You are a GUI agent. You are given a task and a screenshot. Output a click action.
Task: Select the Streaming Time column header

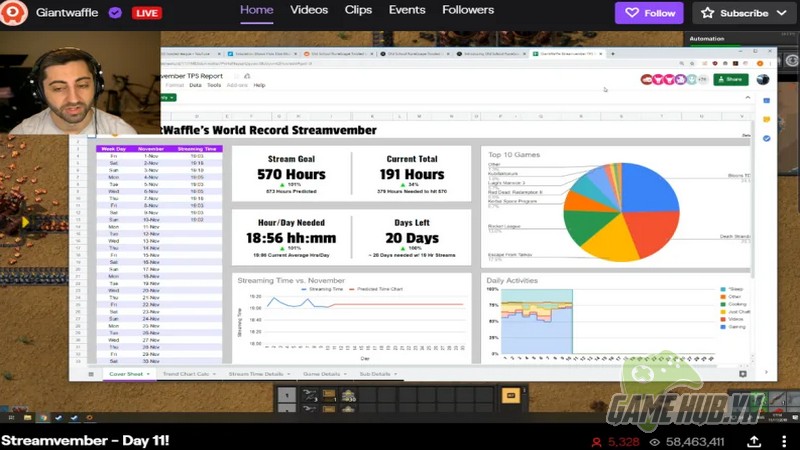click(x=197, y=149)
